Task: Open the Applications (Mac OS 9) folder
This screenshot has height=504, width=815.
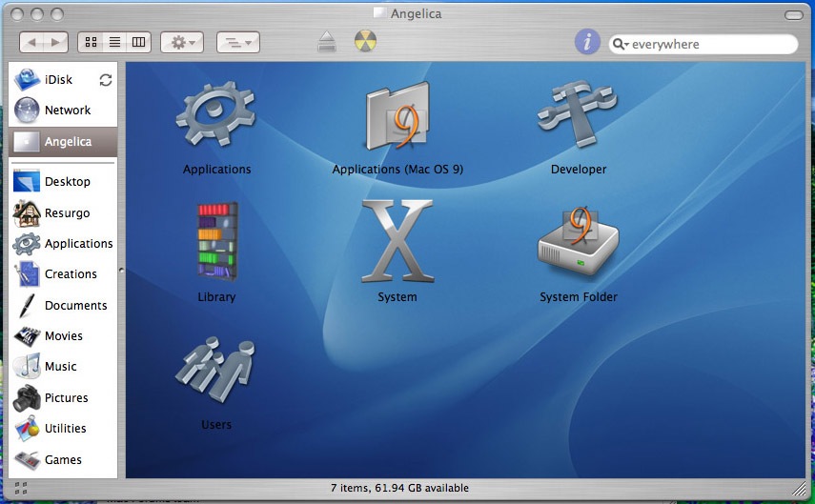Action: point(398,116)
